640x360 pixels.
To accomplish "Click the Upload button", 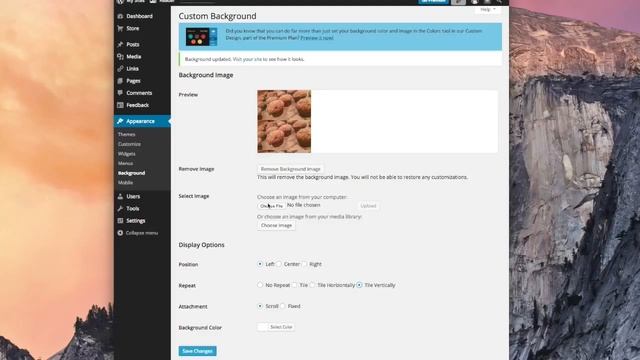I will pyautogui.click(x=368, y=206).
